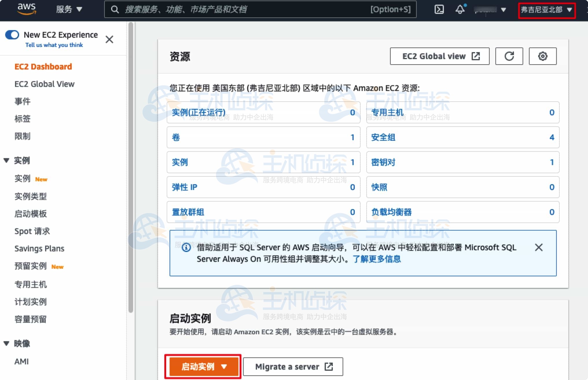Image resolution: width=588 pixels, height=380 pixels.
Task: Open the notifications bell
Action: click(460, 10)
